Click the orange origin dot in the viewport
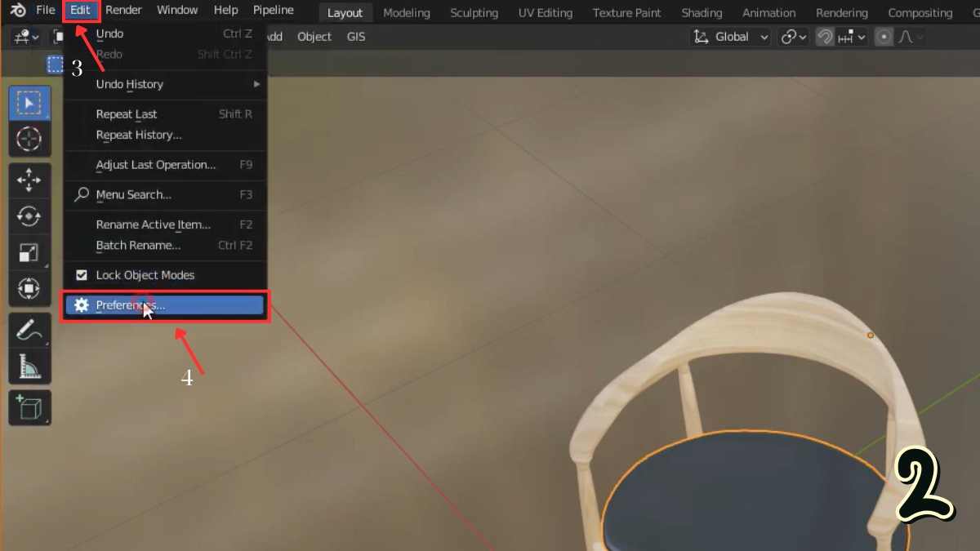This screenshot has height=551, width=980. pos(871,335)
